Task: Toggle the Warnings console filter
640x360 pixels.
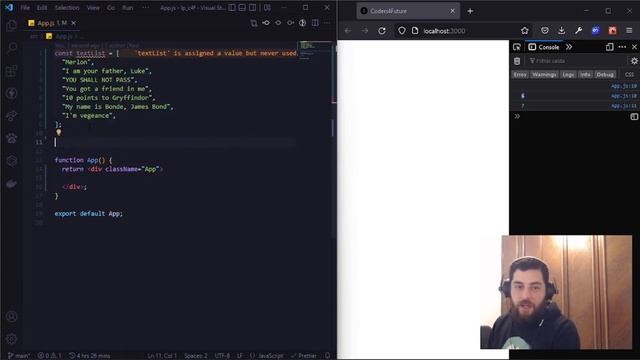Action: (544, 74)
